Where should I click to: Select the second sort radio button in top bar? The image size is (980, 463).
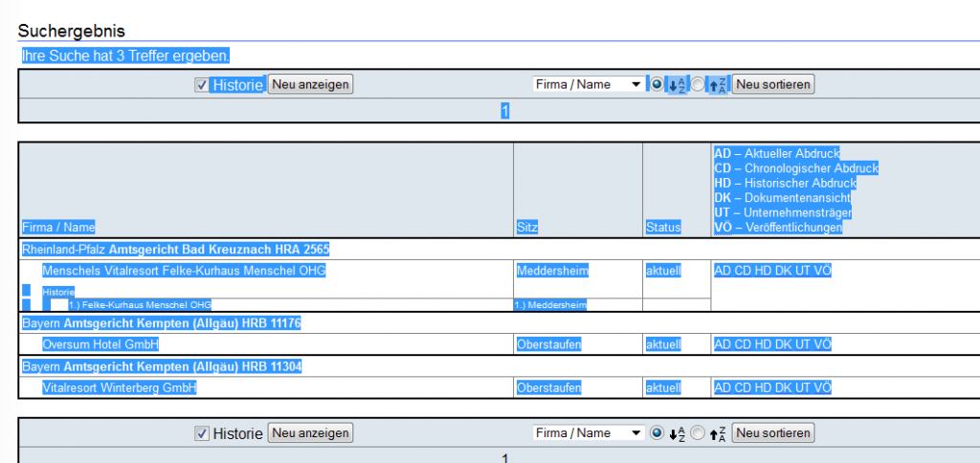[698, 84]
